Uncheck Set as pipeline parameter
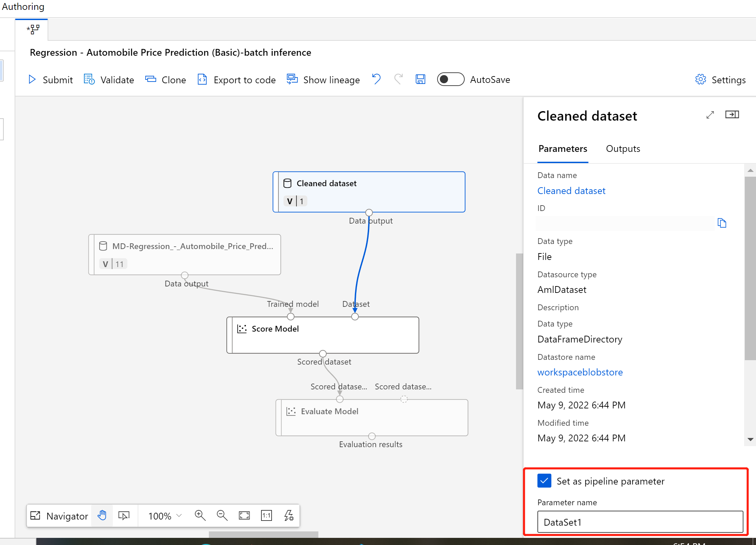756x545 pixels. 544,481
